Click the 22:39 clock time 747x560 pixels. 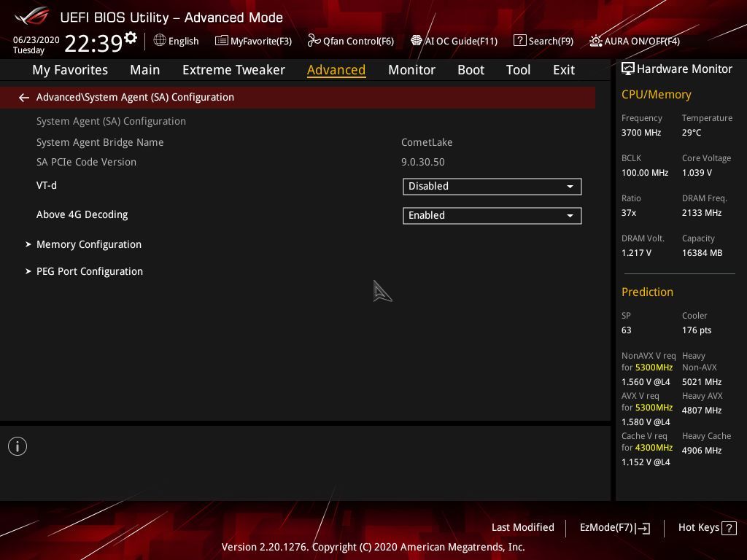(x=93, y=43)
